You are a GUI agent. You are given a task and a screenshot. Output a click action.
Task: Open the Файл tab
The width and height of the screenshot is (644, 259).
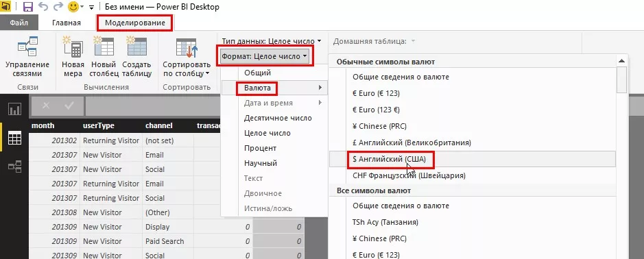coord(19,23)
